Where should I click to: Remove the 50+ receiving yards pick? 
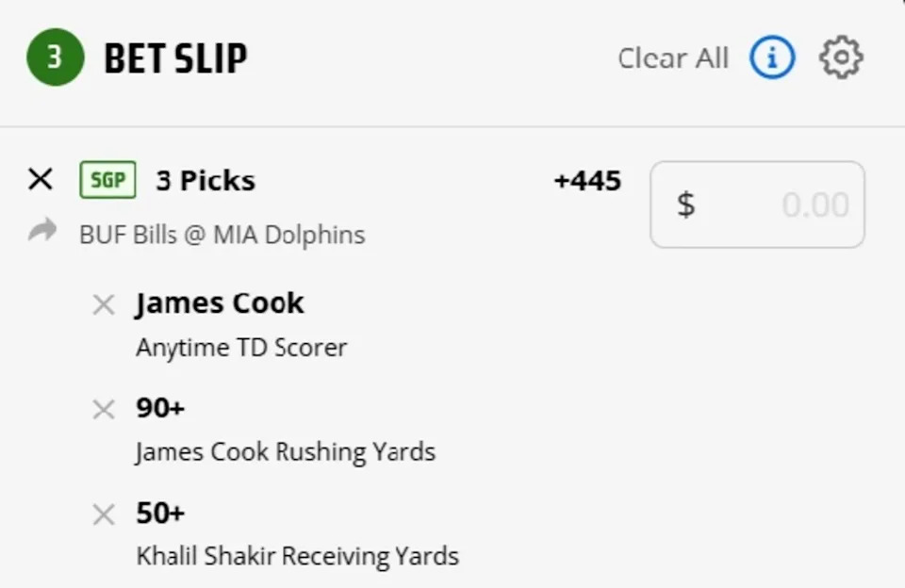pos(104,514)
